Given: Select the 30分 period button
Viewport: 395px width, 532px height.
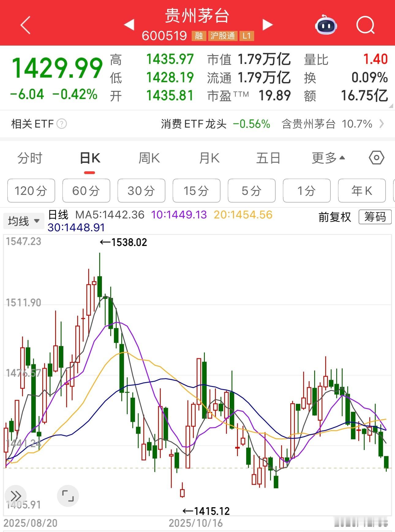Looking at the screenshot, I should pyautogui.click(x=141, y=191).
